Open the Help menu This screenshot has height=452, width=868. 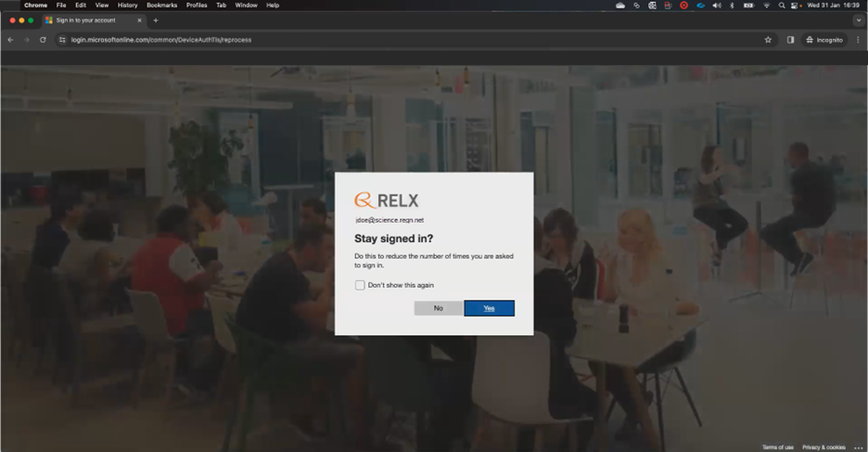coord(273,5)
